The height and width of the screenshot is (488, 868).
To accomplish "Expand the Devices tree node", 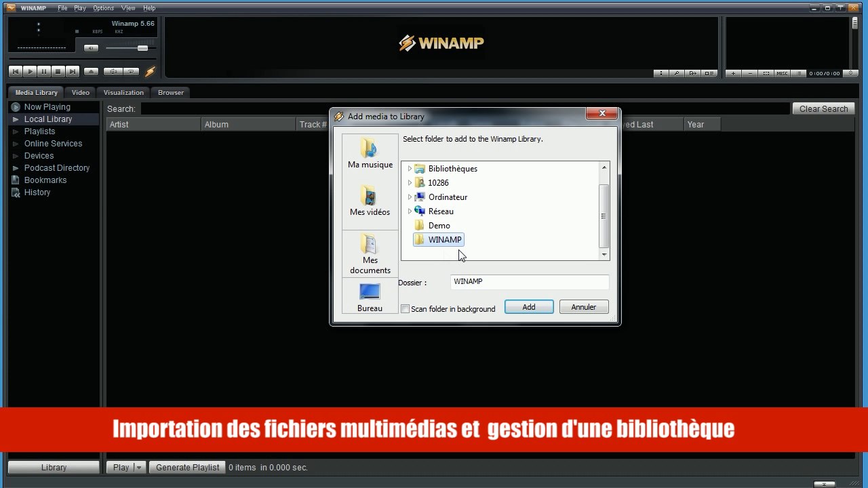I will pos(16,156).
